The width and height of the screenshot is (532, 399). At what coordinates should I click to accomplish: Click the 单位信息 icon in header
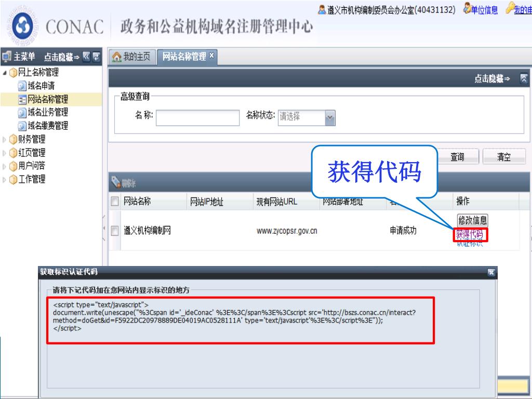(467, 9)
